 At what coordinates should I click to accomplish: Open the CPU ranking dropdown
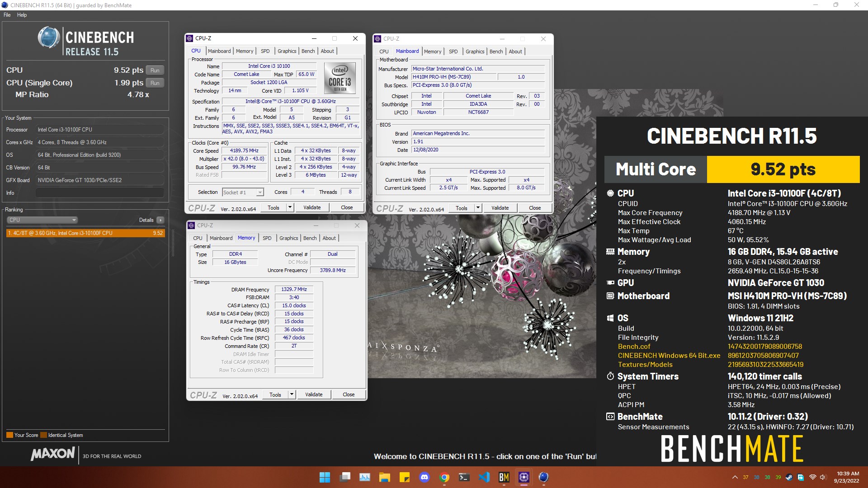pos(42,220)
